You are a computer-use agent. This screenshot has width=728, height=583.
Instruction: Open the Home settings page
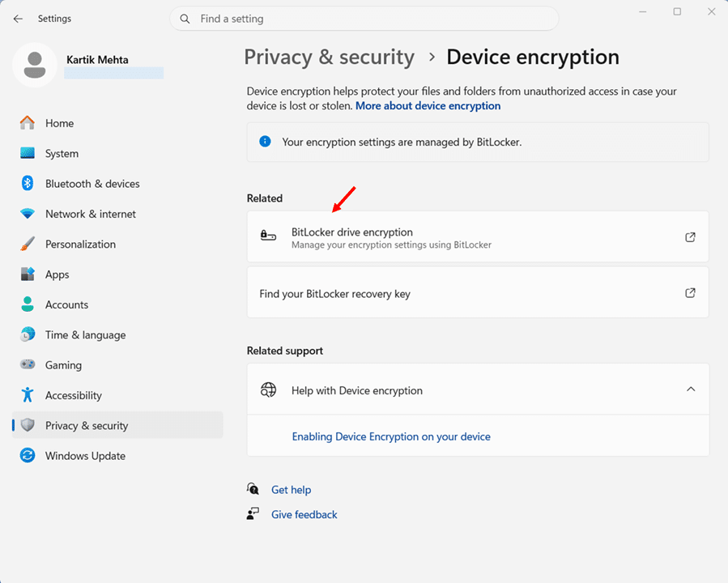click(59, 123)
